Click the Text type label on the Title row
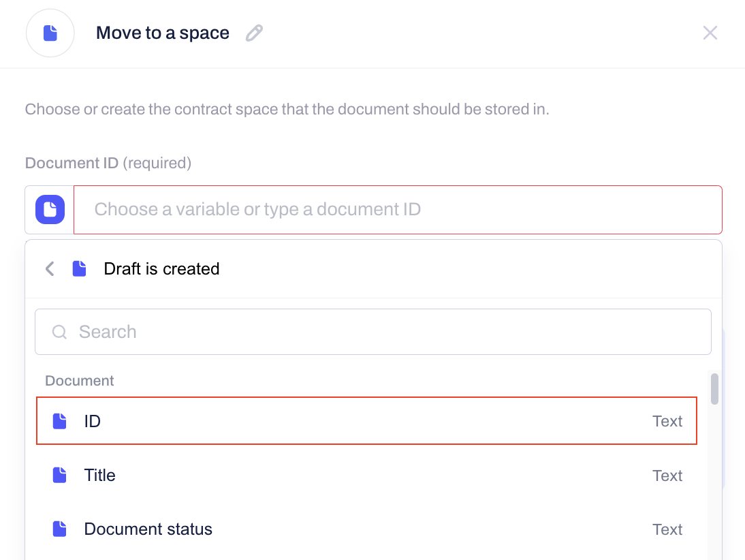 pyautogui.click(x=667, y=476)
